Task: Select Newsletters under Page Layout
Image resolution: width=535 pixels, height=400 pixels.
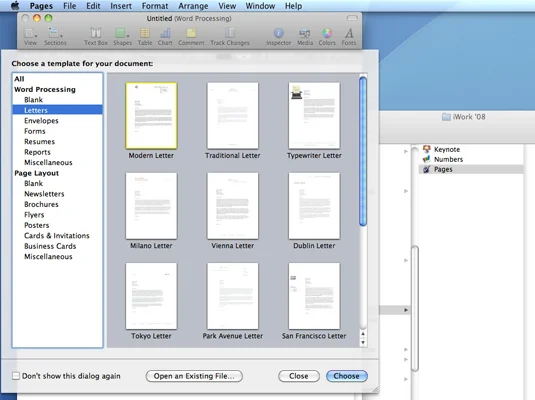Action: coord(44,194)
